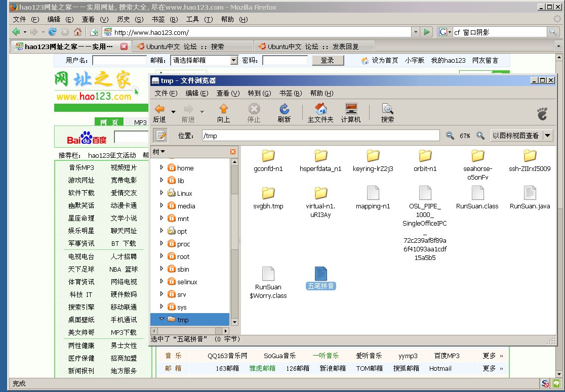Viewport: 565px width, 392px height.
Task: Click Firefox home icon in navigation bar
Action: tap(77, 32)
